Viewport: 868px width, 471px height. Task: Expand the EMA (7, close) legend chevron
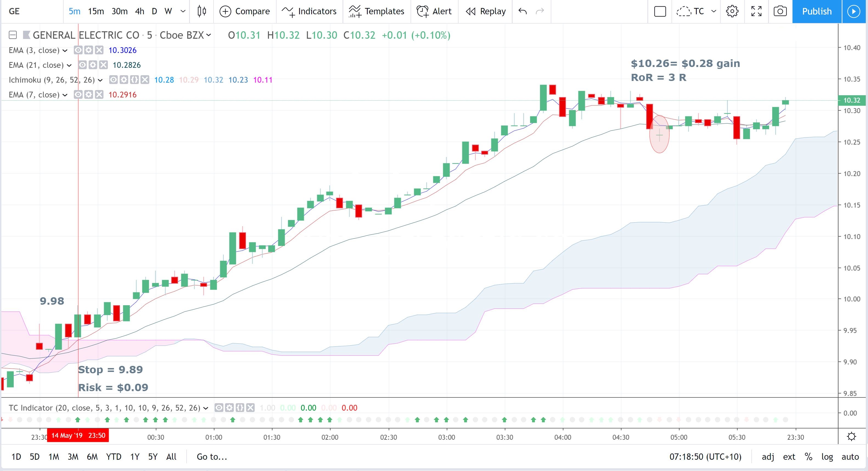click(65, 95)
